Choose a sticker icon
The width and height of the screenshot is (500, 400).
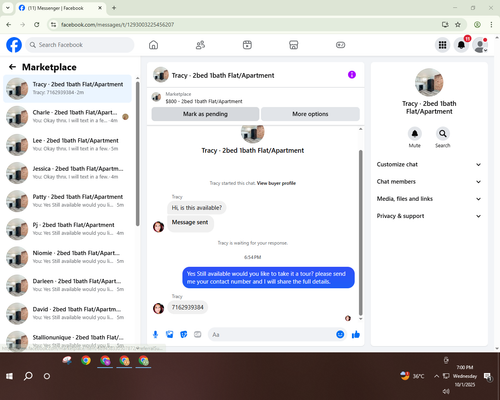click(184, 334)
